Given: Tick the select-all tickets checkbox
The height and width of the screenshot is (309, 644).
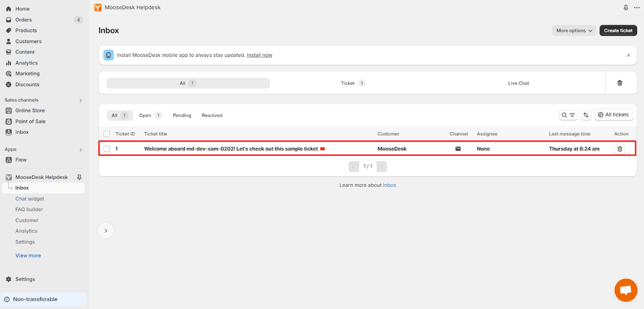Looking at the screenshot, I should [x=107, y=133].
